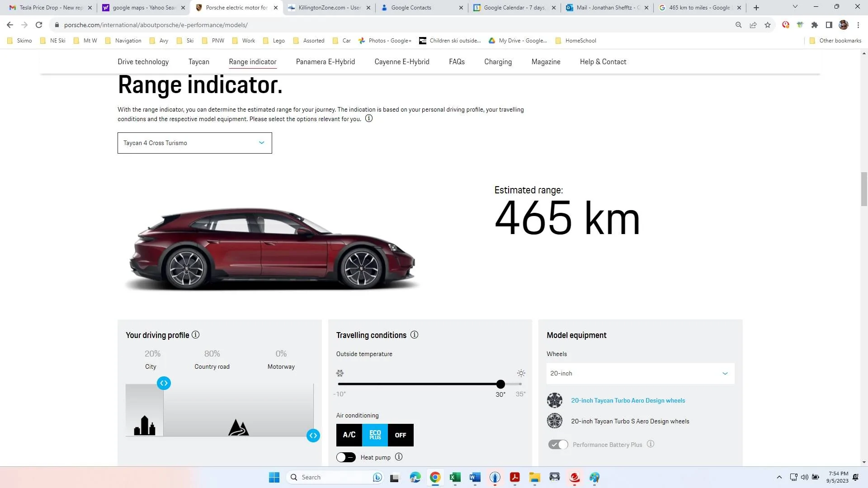The image size is (868, 488).
Task: Open the Navigation bookmarks folder
Action: point(123,41)
